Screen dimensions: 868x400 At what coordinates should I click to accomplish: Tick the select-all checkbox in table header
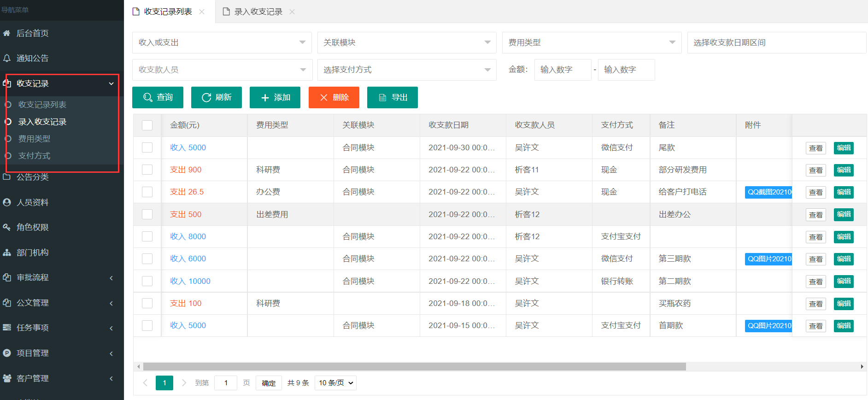(x=147, y=125)
